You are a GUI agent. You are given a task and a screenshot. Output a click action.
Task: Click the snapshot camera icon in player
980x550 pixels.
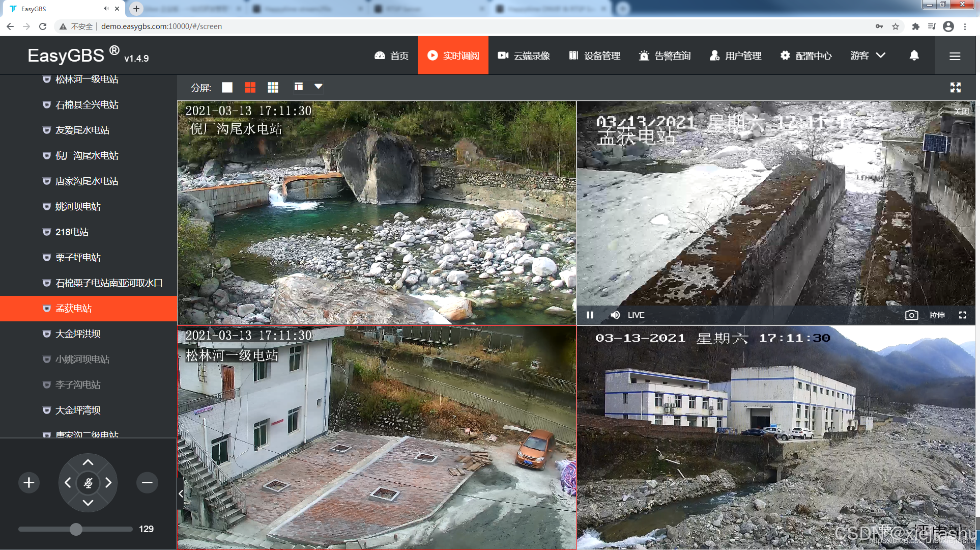(911, 315)
